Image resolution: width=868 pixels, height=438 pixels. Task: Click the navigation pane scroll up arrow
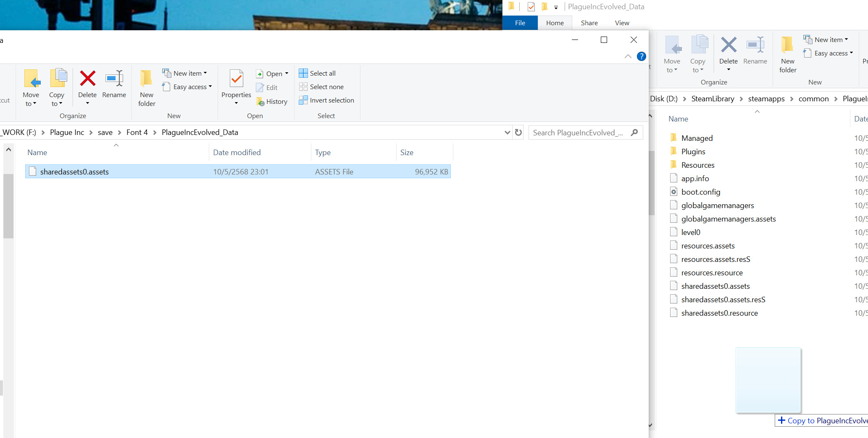[x=8, y=150]
